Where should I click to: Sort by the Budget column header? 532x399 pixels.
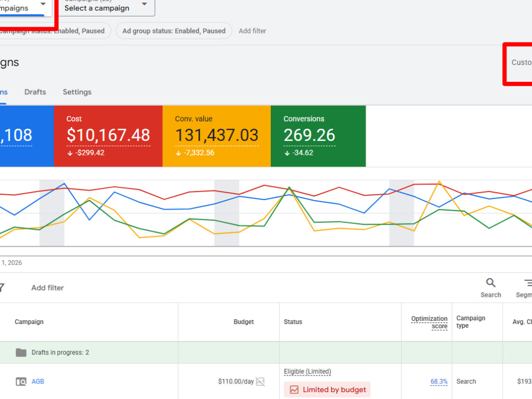(x=244, y=322)
